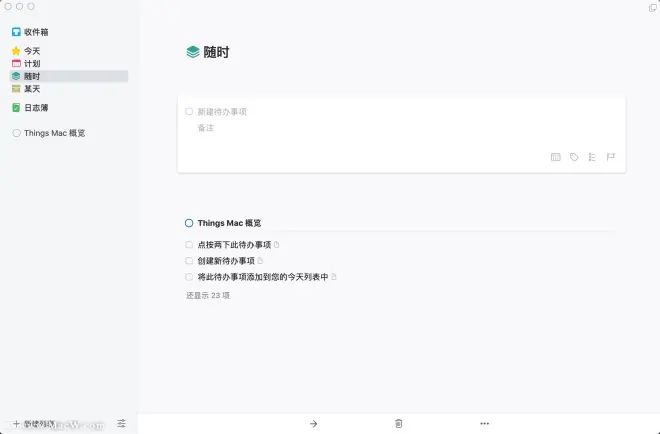
Task: Click the new window icon at top right
Action: pyautogui.click(x=653, y=7)
